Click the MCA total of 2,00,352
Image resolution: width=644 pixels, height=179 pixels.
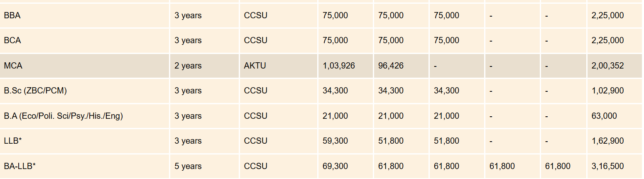(x=607, y=66)
